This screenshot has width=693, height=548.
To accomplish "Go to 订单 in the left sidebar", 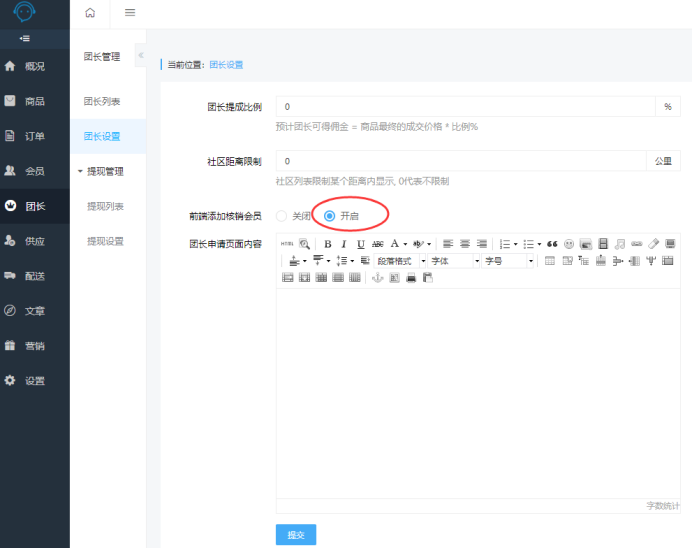I will click(x=34, y=136).
